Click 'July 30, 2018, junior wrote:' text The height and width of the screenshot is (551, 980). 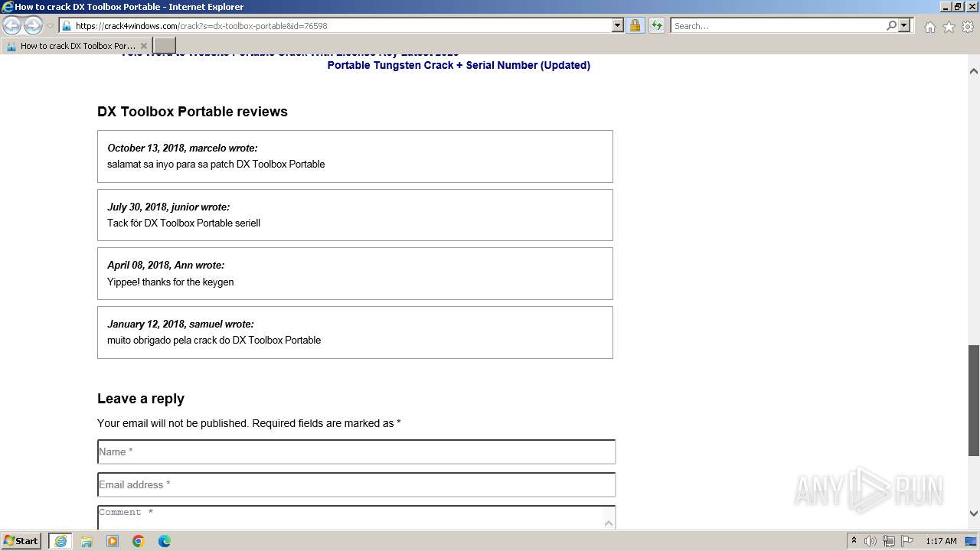click(168, 207)
